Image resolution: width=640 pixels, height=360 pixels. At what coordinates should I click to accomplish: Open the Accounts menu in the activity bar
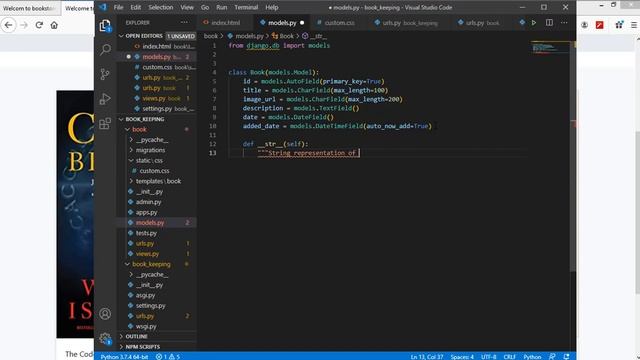point(105,313)
